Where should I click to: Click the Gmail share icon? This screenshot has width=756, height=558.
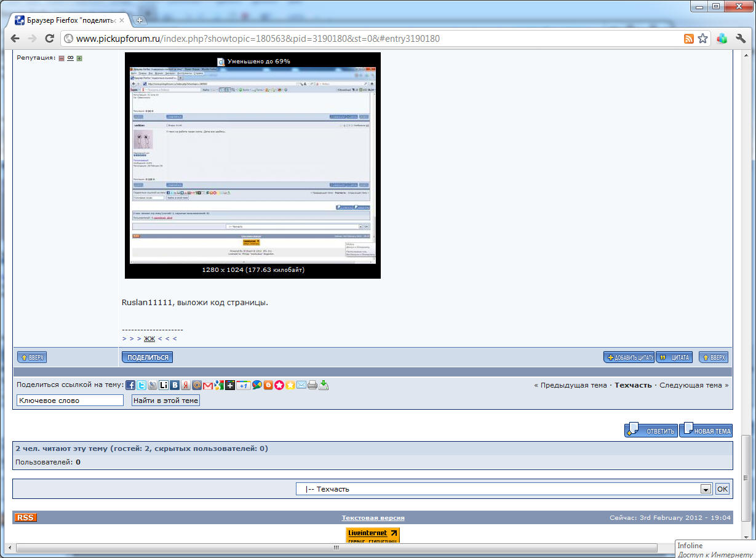pos(208,385)
